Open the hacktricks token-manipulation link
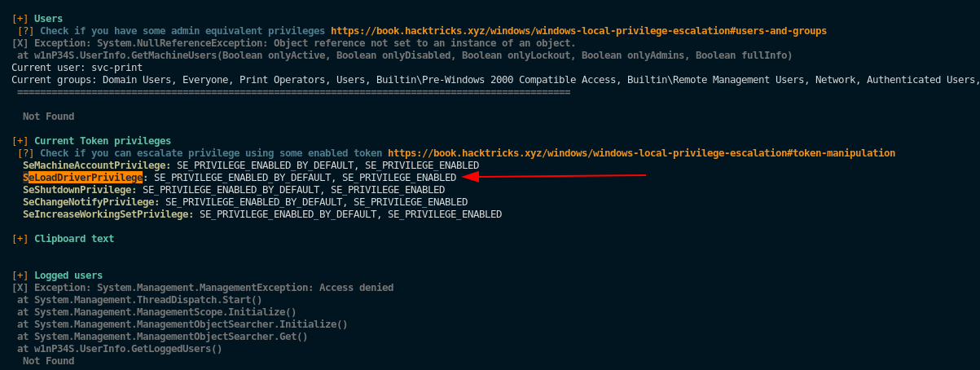Image resolution: width=980 pixels, height=370 pixels. pos(641,153)
